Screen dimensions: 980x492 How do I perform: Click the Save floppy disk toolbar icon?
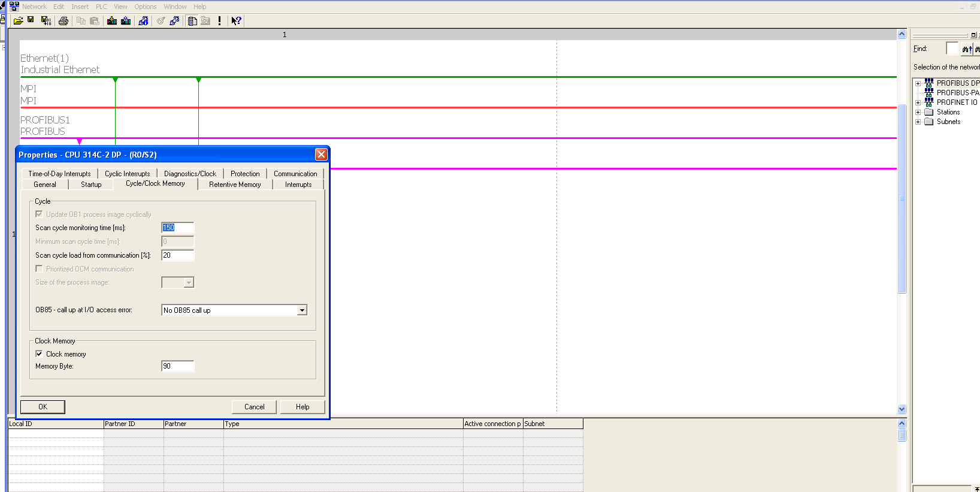point(31,20)
